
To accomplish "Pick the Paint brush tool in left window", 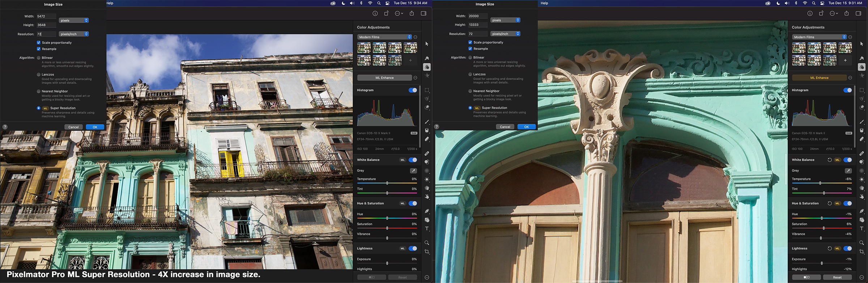I will point(427,122).
